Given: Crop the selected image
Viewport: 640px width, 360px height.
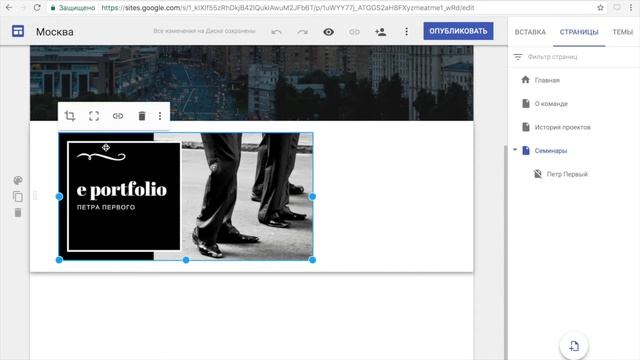Looking at the screenshot, I should coord(70,116).
